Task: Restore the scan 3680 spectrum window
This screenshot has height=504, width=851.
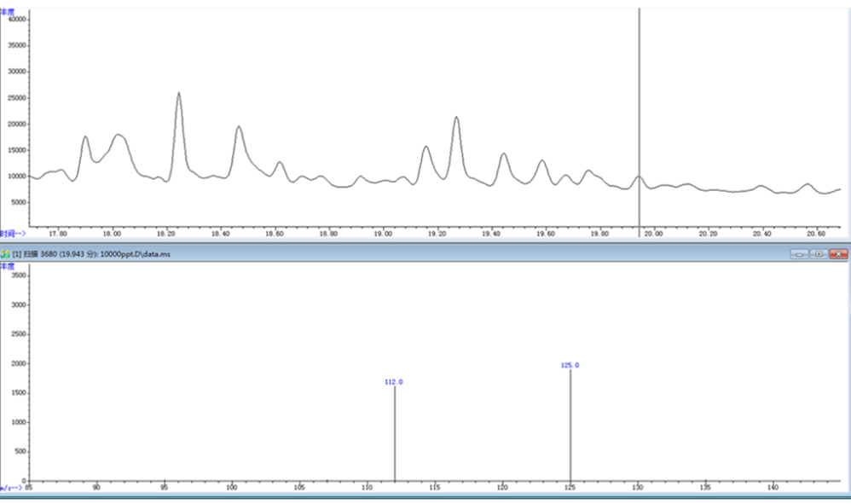Action: [819, 254]
